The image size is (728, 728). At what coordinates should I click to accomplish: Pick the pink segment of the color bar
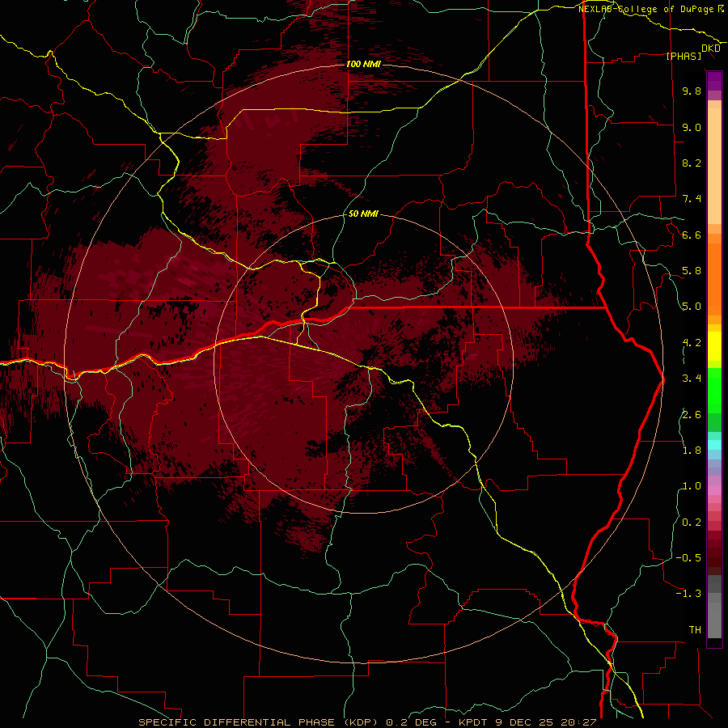714,490
